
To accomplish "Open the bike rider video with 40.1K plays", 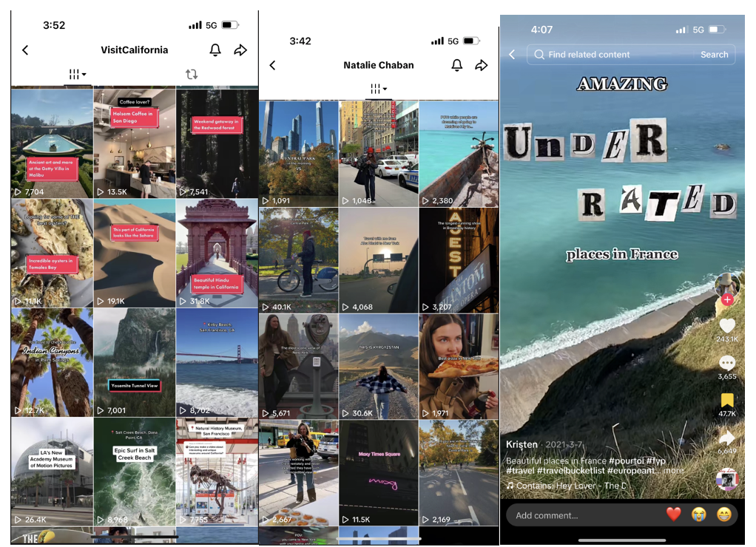I will click(298, 260).
